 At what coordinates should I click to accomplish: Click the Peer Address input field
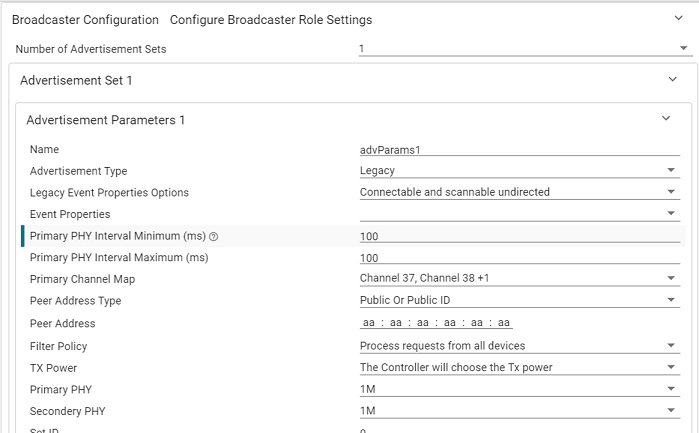(436, 323)
